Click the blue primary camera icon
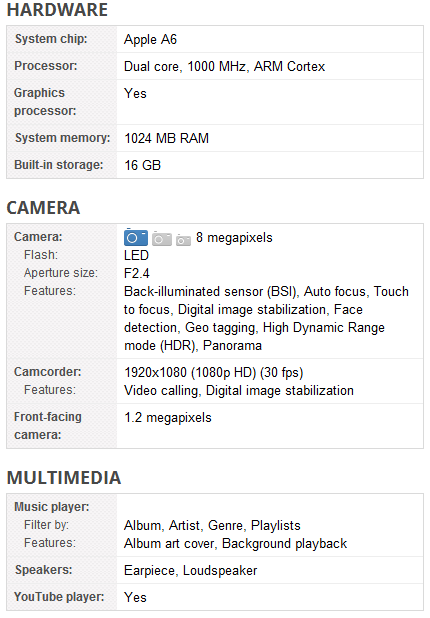430x618 pixels. (136, 238)
